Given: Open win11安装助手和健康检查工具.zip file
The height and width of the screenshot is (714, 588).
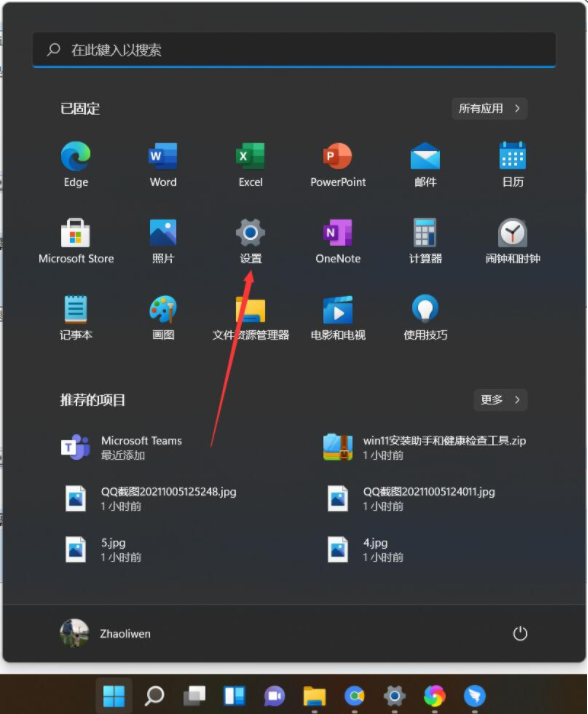Looking at the screenshot, I should tap(424, 447).
